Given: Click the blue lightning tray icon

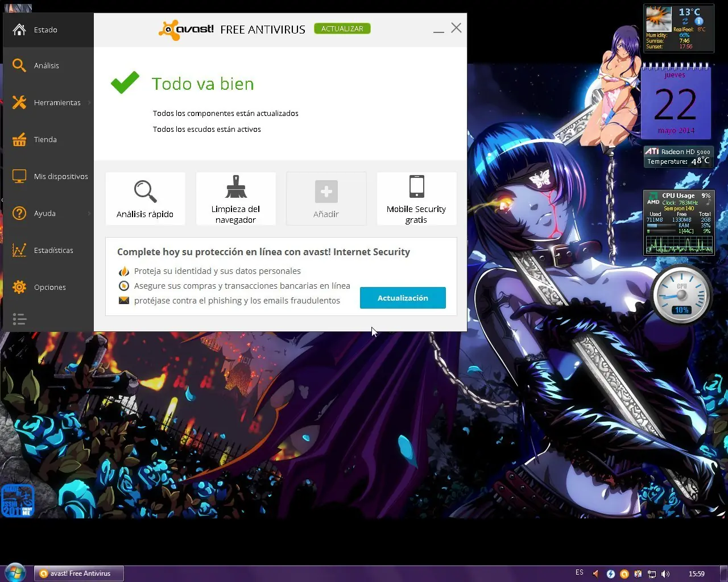Looking at the screenshot, I should coord(610,574).
